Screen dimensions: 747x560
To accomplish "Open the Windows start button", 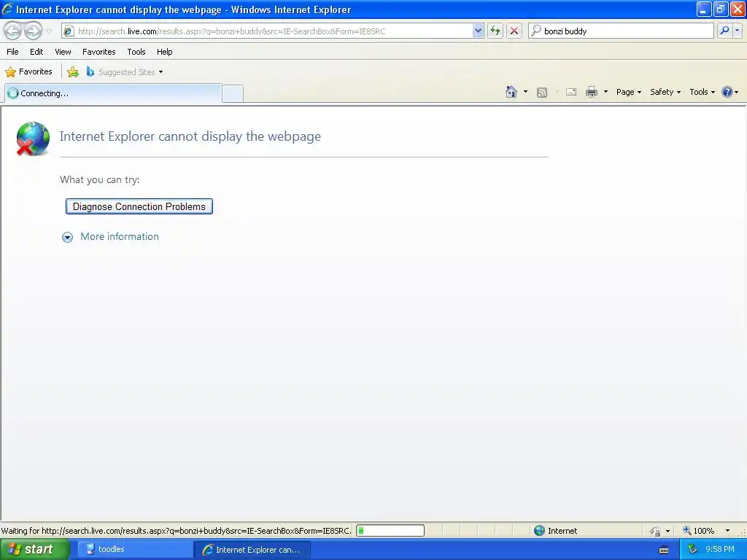I will pyautogui.click(x=34, y=550).
